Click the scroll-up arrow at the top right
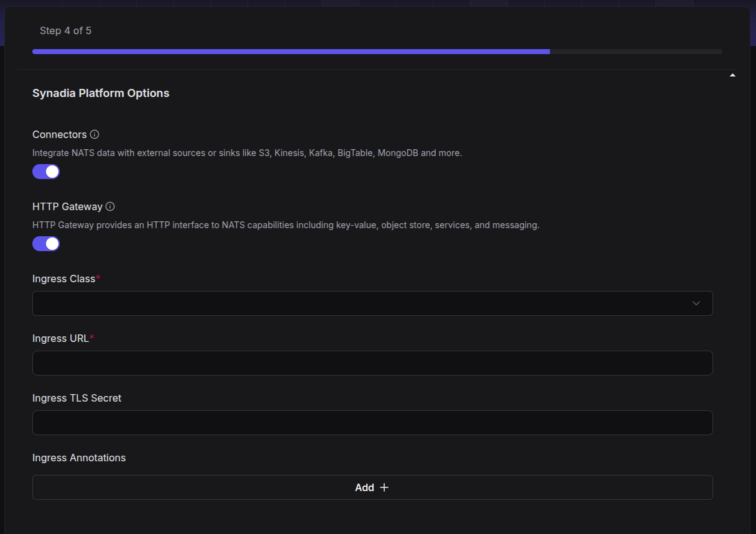 tap(732, 75)
